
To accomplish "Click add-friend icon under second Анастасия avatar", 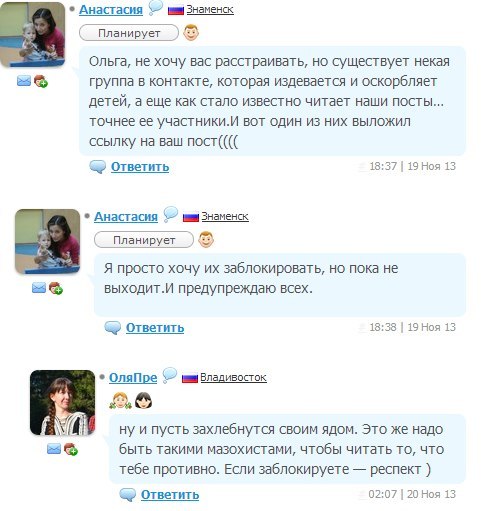I will click(56, 288).
